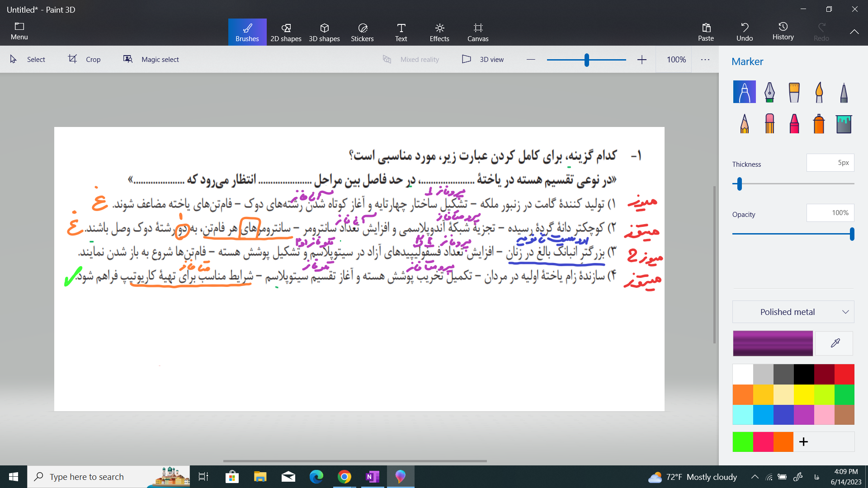Open Google Chrome from the taskbar

[x=344, y=477]
